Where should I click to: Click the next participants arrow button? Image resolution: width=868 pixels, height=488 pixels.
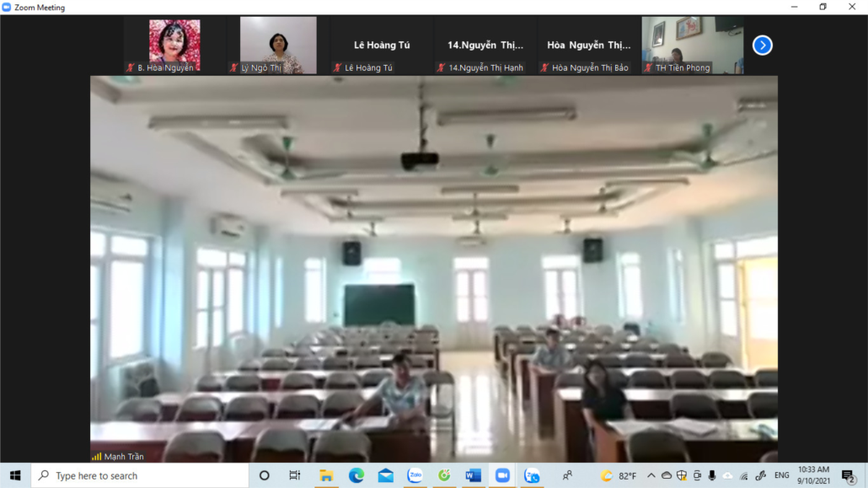[x=762, y=46]
